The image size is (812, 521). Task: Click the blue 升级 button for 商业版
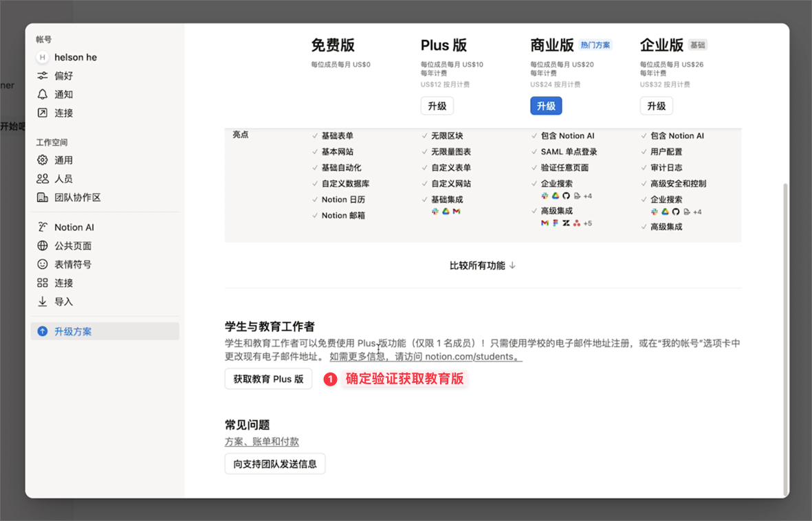pyautogui.click(x=546, y=106)
